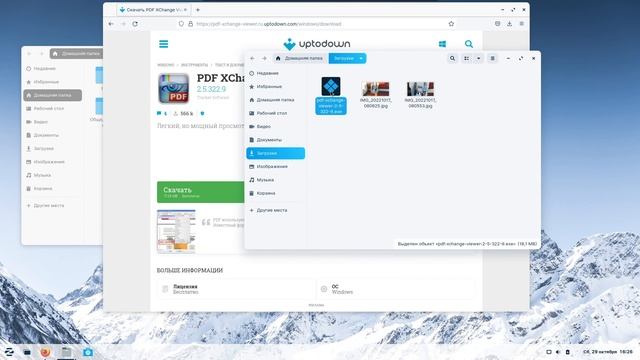
Task: Click forward arrow in front file manager
Action: [264, 58]
